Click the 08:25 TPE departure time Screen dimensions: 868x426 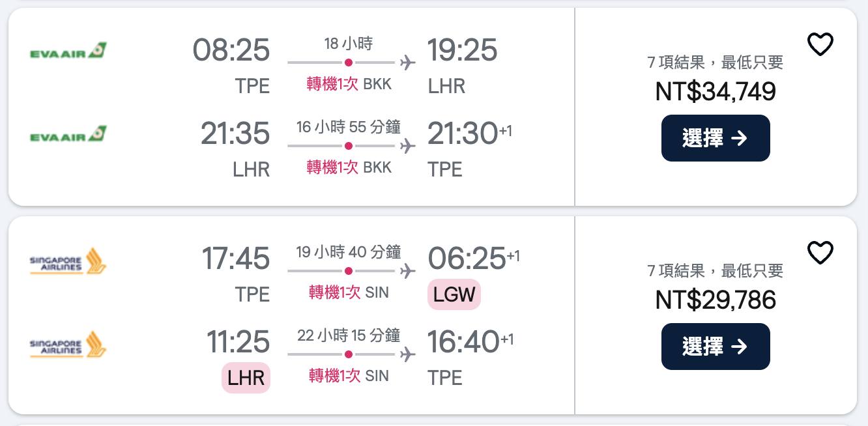(x=231, y=51)
